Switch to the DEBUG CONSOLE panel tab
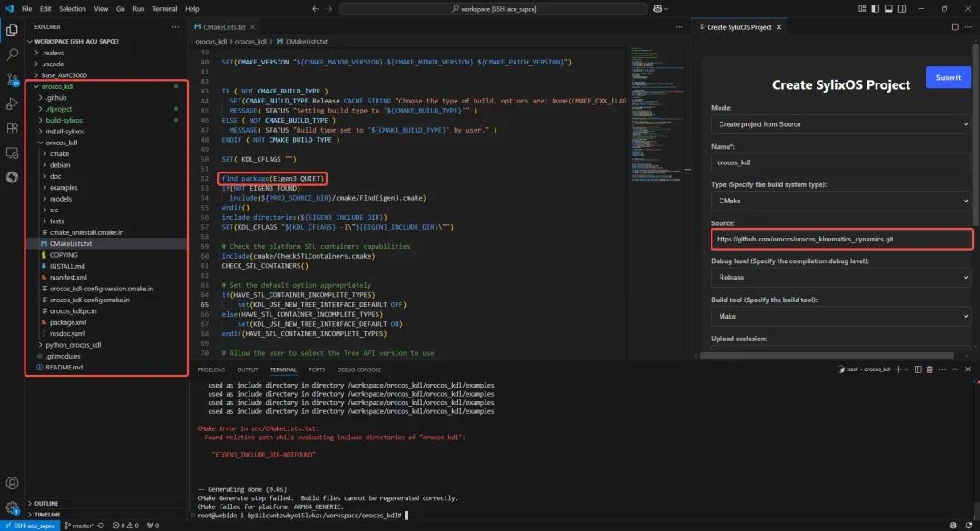This screenshot has height=531, width=980. click(358, 369)
